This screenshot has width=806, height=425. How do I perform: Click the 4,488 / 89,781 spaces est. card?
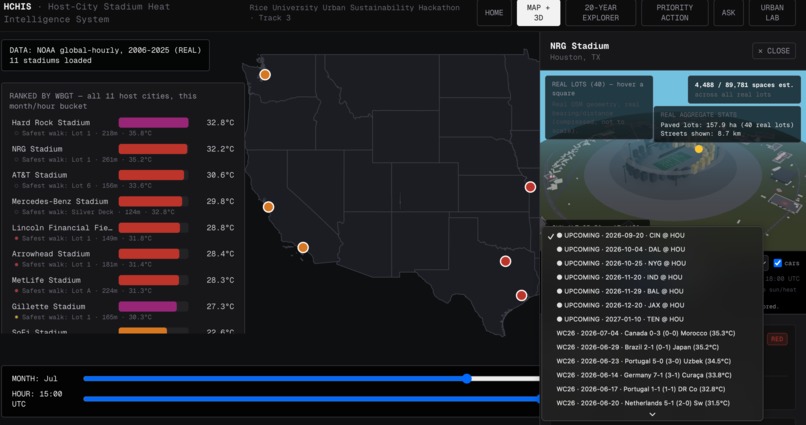coord(744,89)
